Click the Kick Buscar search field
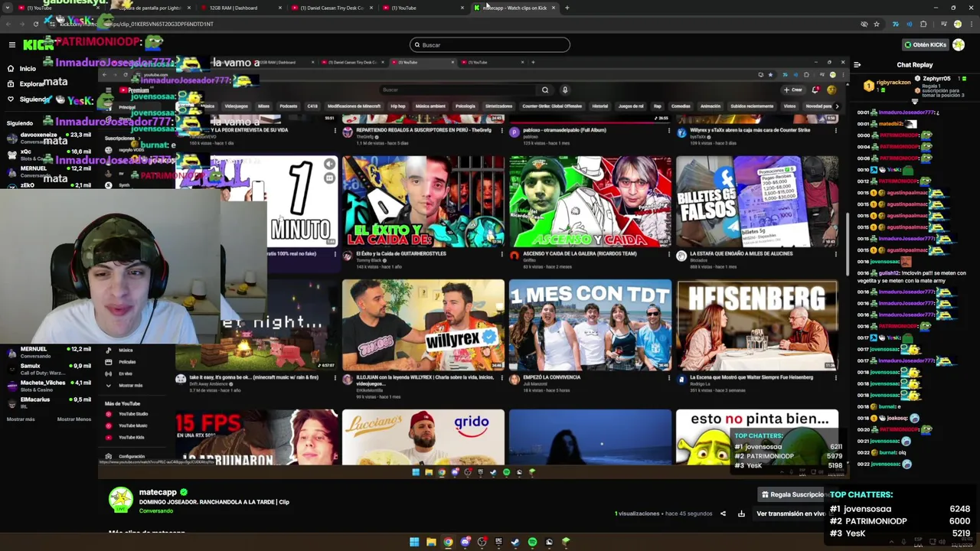Viewport: 980px width, 551px height. (490, 45)
